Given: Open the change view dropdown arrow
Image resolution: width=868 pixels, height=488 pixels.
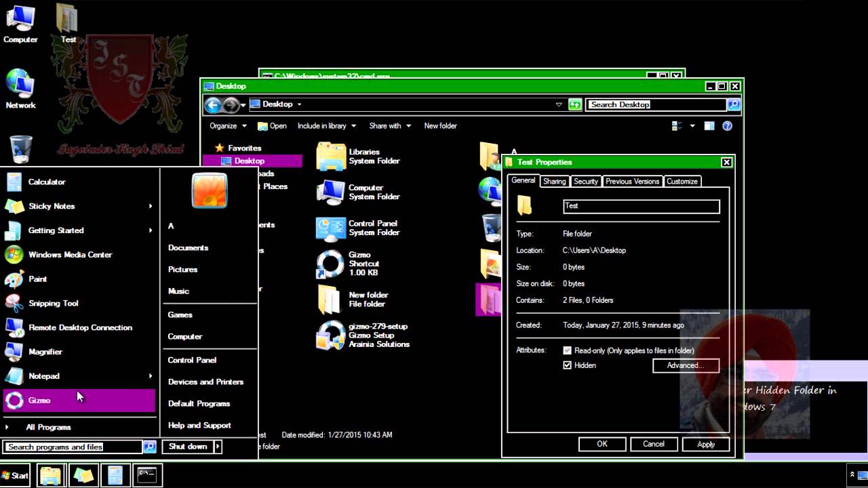Looking at the screenshot, I should [692, 126].
